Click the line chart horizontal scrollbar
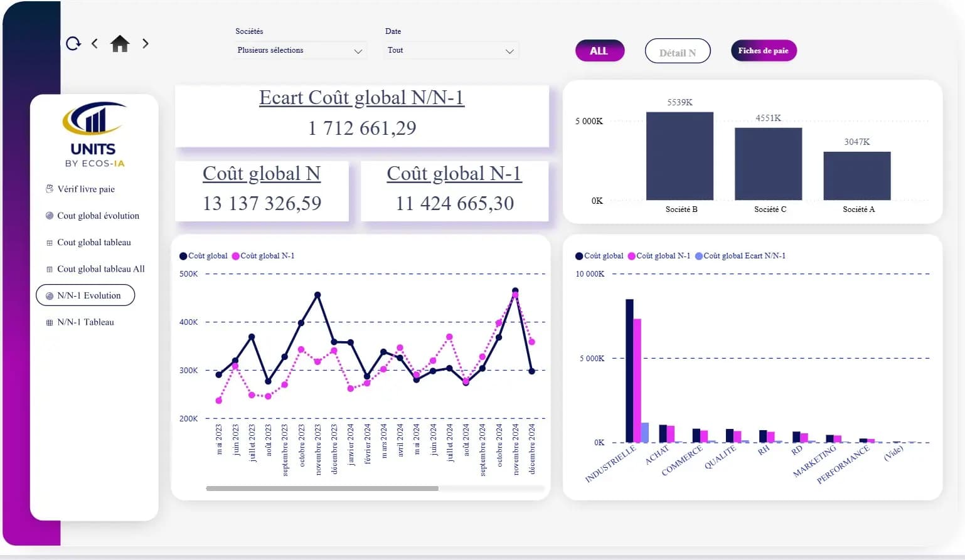The width and height of the screenshot is (965, 560). pos(322,489)
